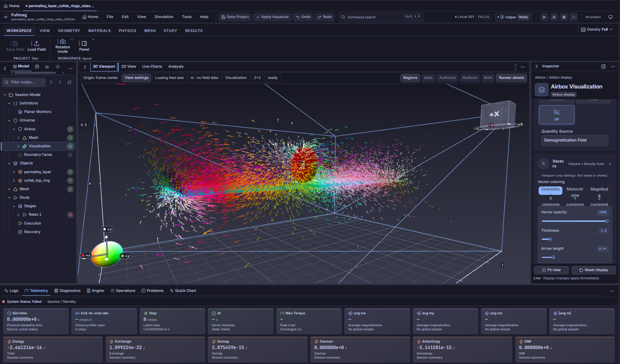Click the Save Field icon
Image resolution: width=620 pixels, height=364 pixels.
[x=15, y=44]
